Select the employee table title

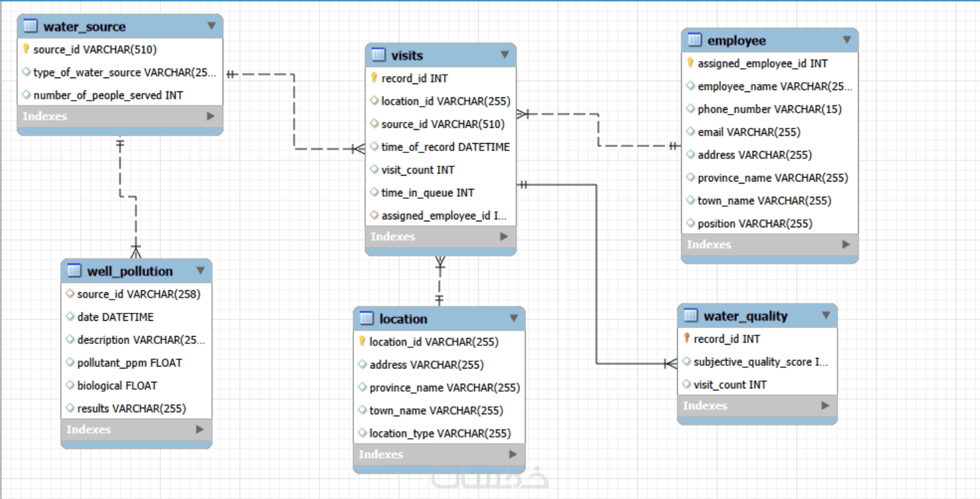click(x=737, y=41)
